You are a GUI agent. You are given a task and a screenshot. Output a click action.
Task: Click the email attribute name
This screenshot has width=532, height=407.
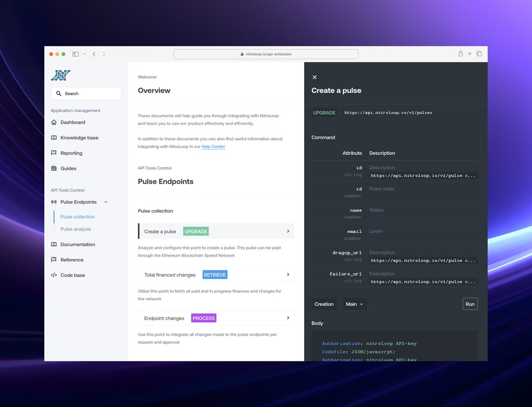click(x=355, y=231)
